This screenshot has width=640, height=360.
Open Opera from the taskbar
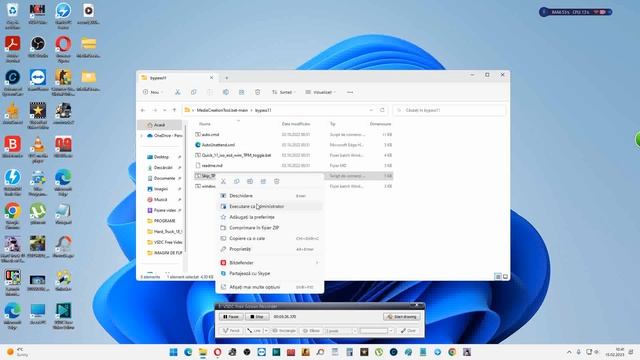pyautogui.click(x=218, y=352)
